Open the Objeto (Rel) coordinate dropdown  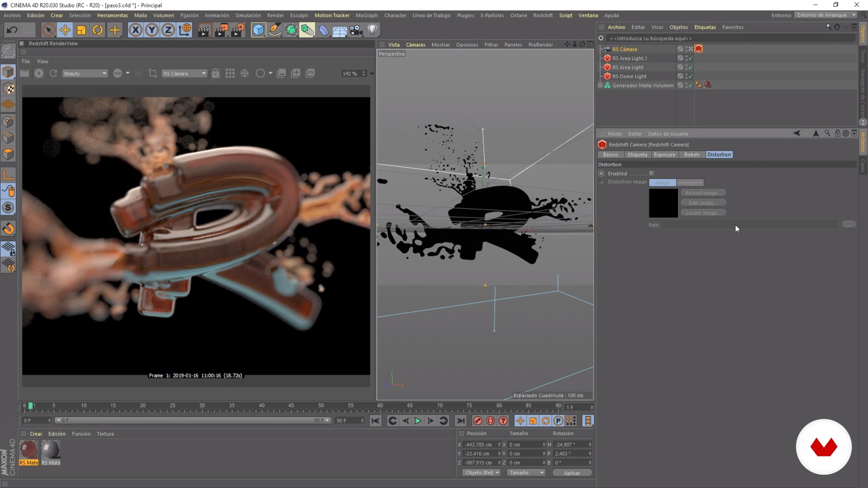[481, 473]
